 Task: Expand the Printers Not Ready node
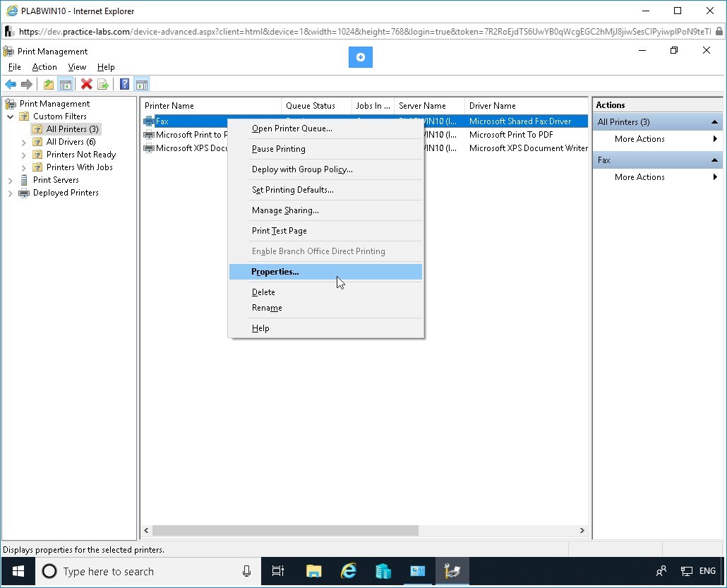pyautogui.click(x=24, y=155)
